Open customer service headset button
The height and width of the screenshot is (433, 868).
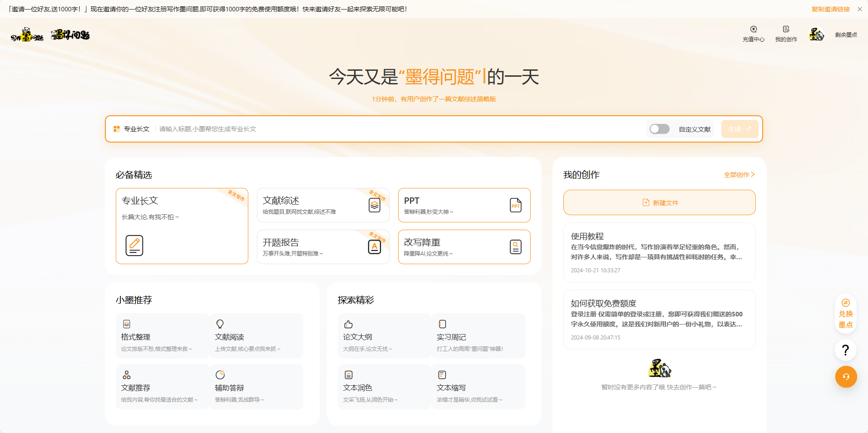[x=846, y=377]
